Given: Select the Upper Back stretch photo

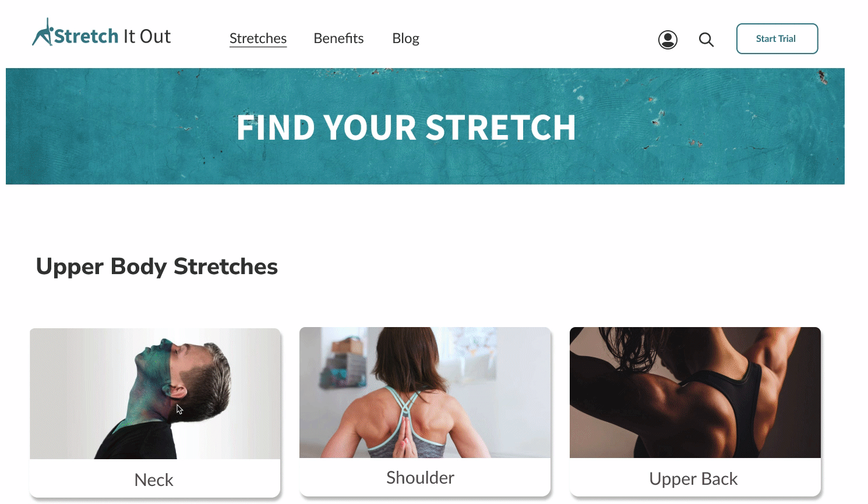Looking at the screenshot, I should [x=695, y=392].
